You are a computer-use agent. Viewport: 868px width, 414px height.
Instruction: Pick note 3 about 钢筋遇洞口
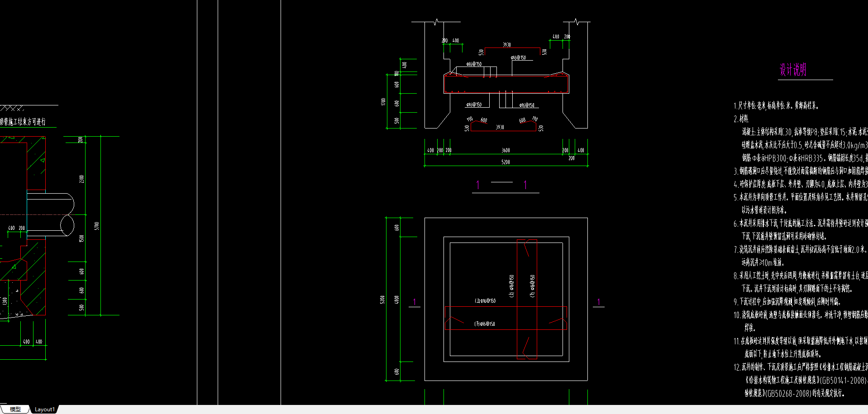pos(801,171)
